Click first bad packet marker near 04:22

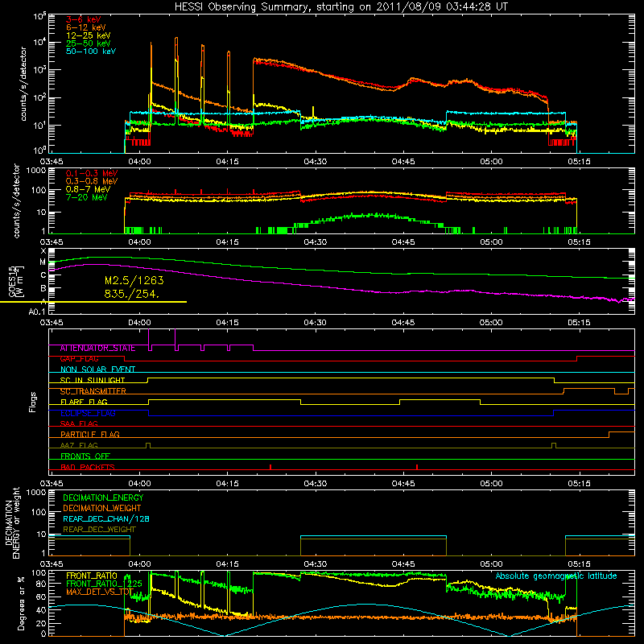(270, 467)
